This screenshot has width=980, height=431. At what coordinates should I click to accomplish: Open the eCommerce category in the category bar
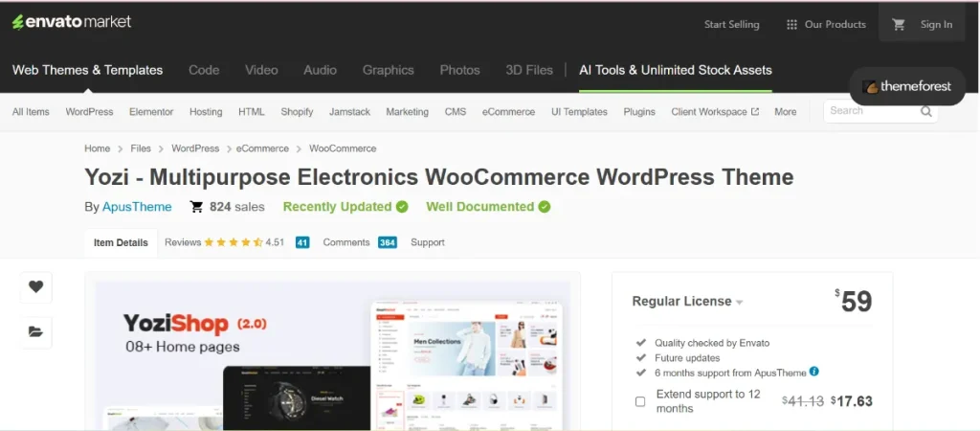point(508,112)
